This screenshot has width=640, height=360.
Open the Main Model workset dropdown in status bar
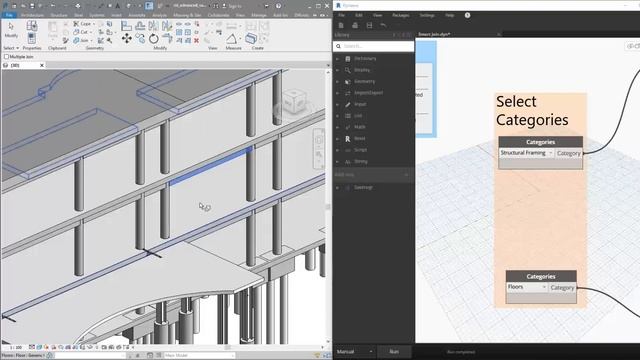[x=199, y=356]
